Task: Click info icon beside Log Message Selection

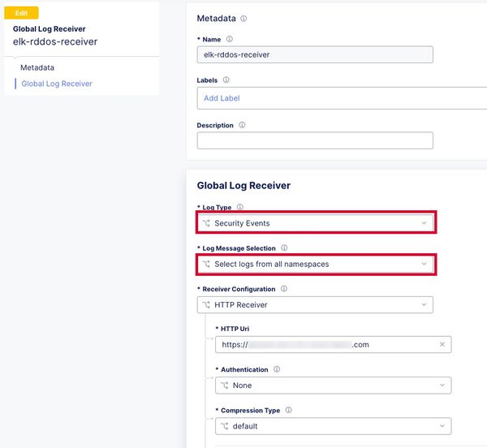Action: 284,248
